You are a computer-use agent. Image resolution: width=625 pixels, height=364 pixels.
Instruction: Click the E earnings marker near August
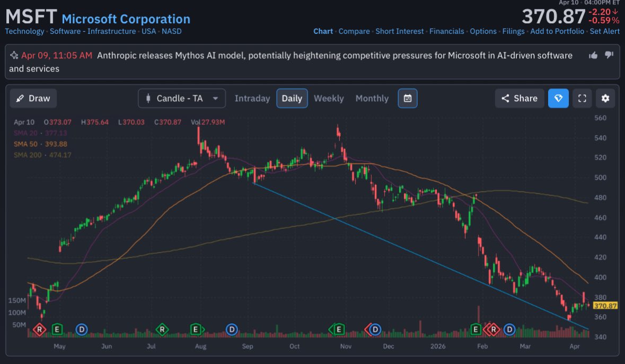tap(196, 330)
